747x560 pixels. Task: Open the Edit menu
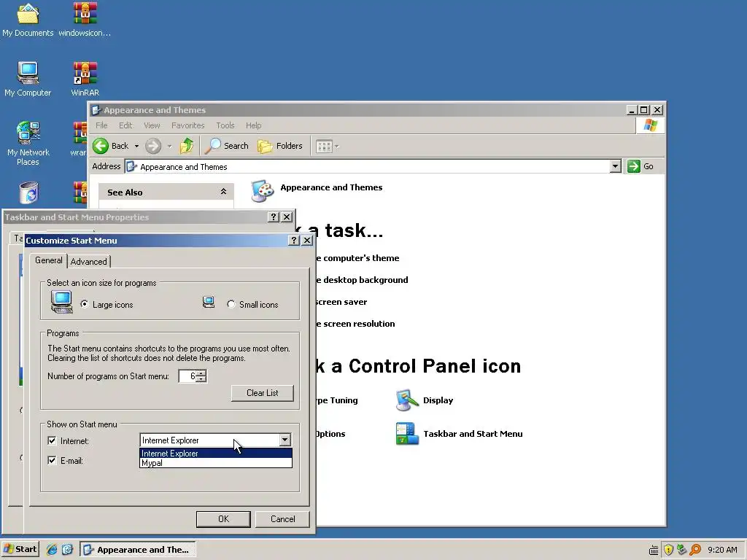pyautogui.click(x=125, y=125)
